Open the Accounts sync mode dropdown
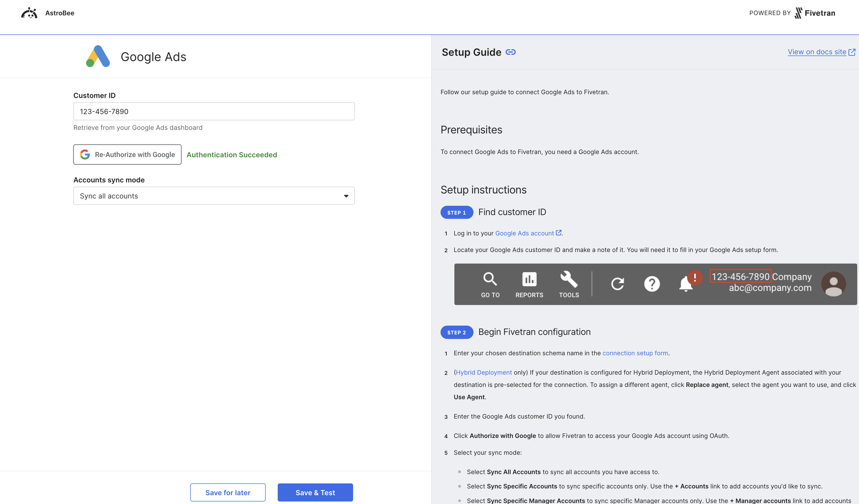This screenshot has width=859, height=504. tap(214, 196)
